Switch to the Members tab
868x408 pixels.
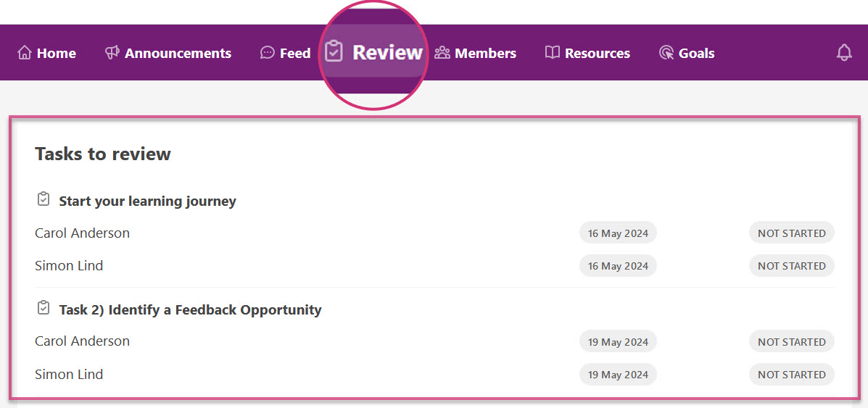click(x=485, y=53)
